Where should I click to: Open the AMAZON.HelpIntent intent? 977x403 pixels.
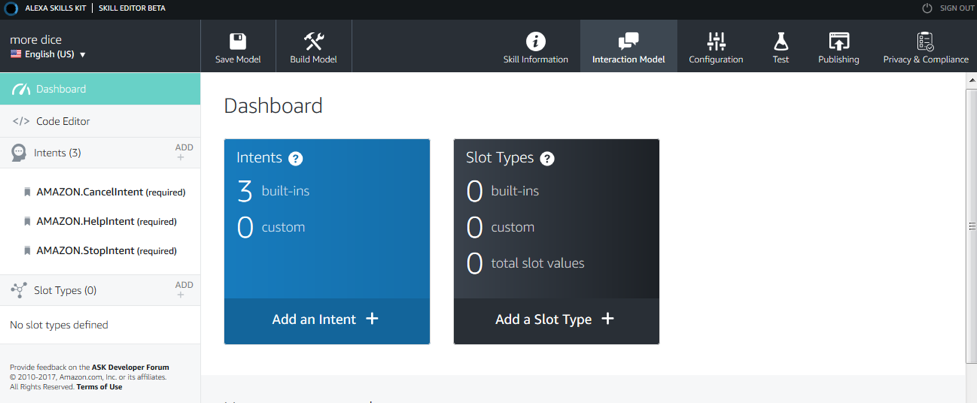107,222
